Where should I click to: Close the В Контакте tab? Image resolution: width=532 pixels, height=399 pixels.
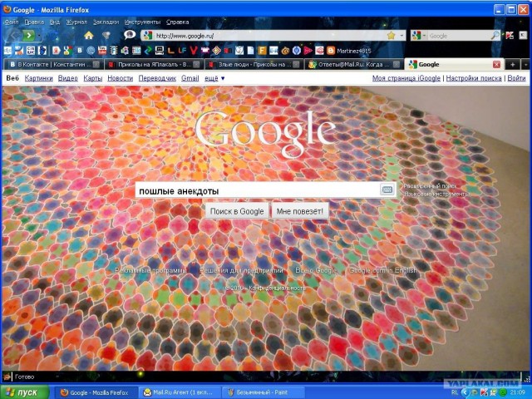[96, 64]
